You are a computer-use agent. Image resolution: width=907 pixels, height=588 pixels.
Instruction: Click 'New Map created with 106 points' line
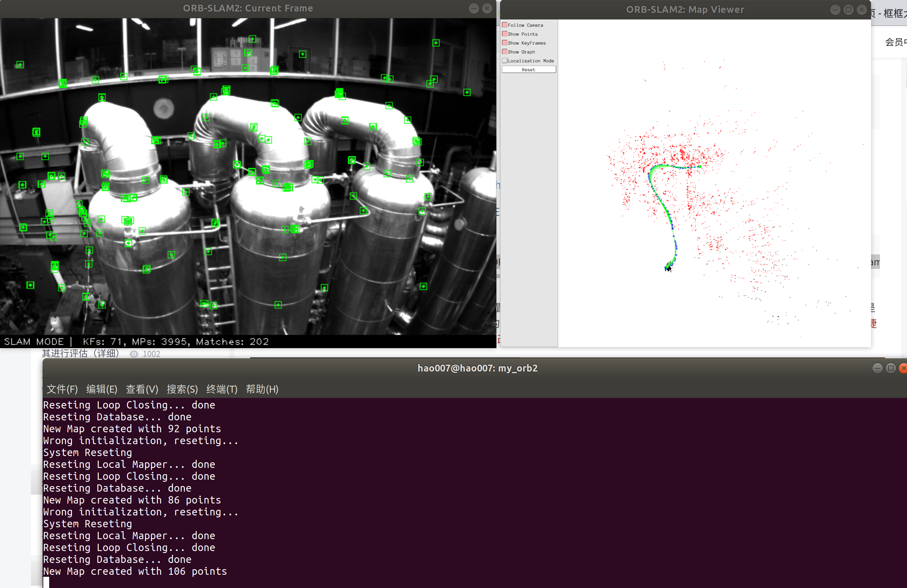[135, 571]
